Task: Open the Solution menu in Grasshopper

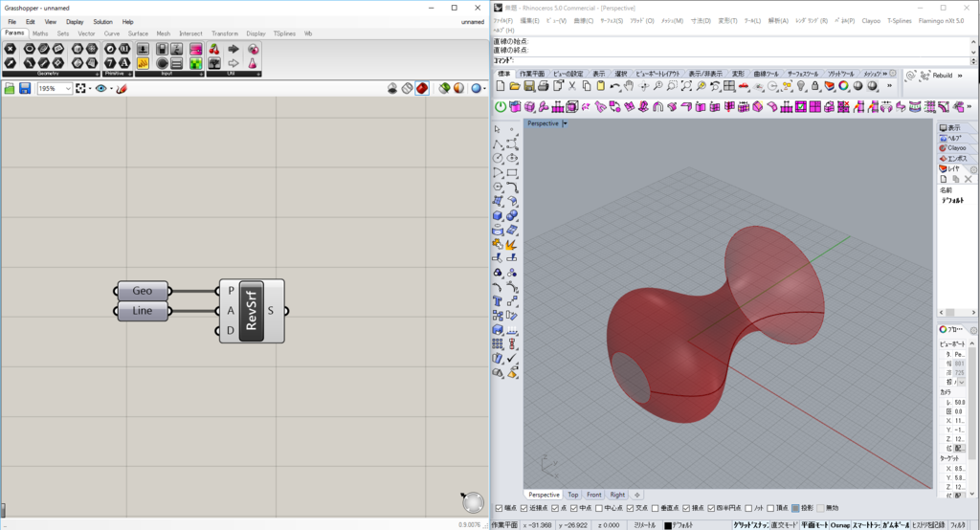Action: point(103,22)
